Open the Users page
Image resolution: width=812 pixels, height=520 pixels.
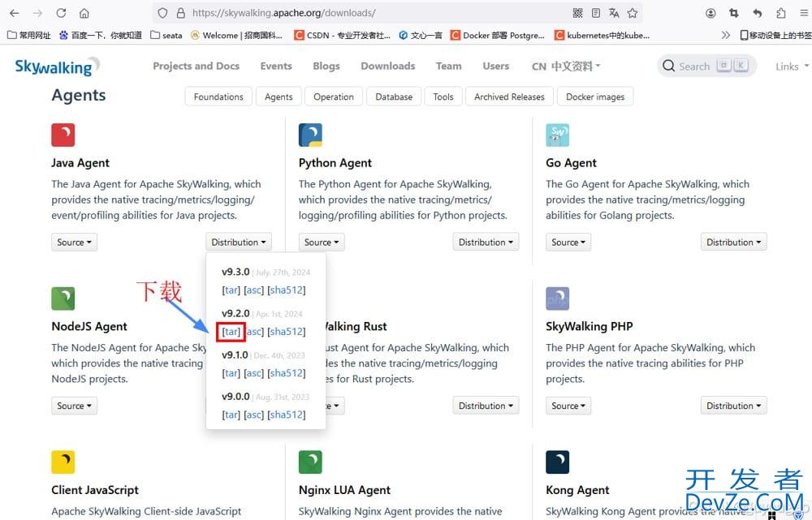(x=495, y=67)
